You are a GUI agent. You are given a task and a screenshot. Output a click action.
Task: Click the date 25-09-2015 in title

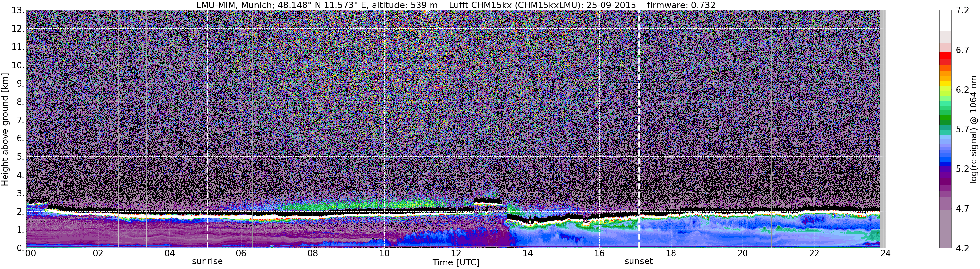pos(611,5)
